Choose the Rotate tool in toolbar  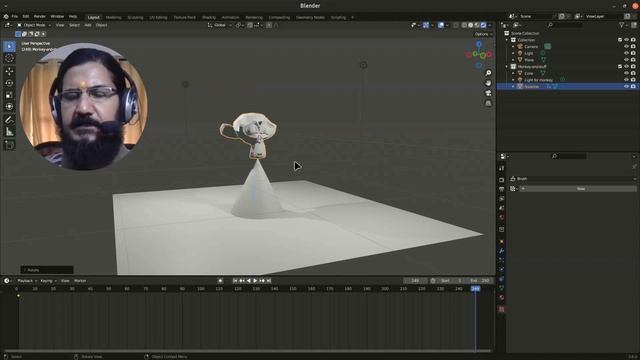(x=9, y=83)
